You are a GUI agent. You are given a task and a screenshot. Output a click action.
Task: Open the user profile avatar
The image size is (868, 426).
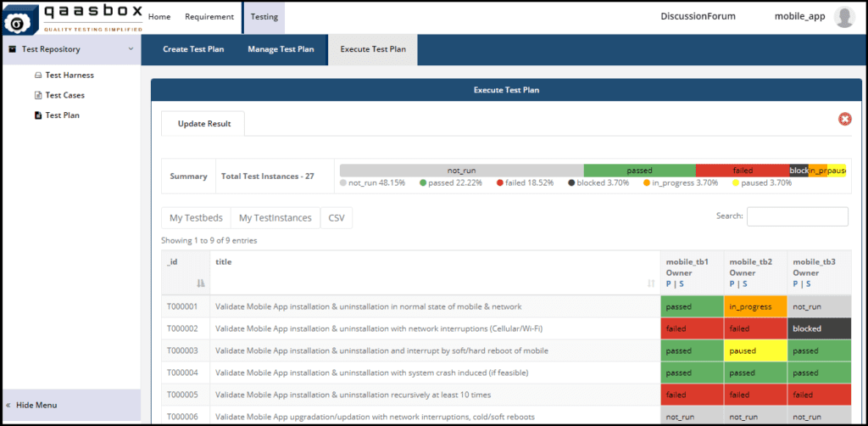pyautogui.click(x=843, y=17)
